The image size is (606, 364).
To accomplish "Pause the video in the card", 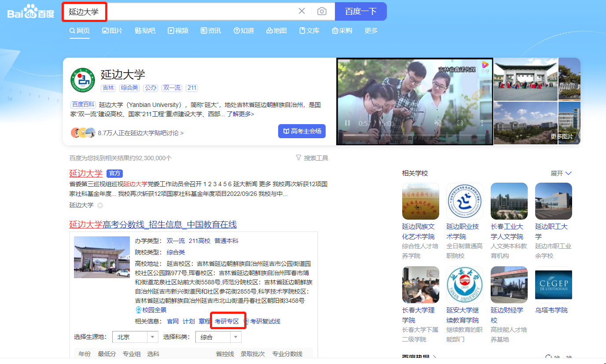I will pos(347,123).
